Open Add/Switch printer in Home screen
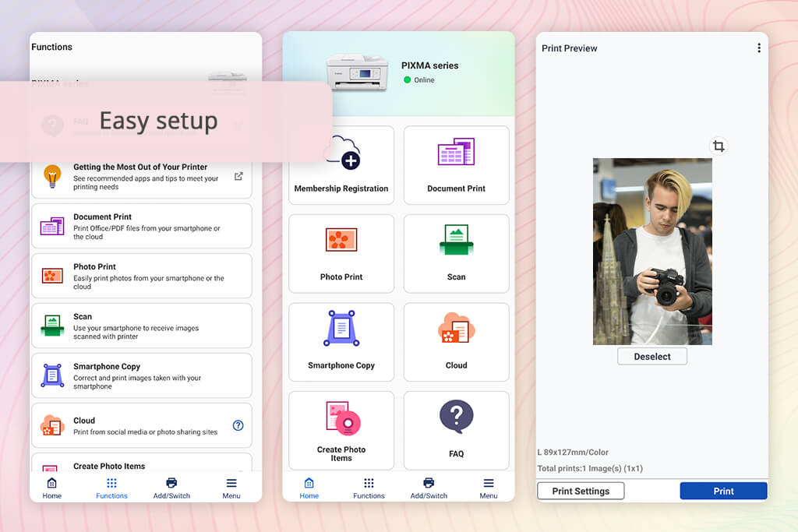Viewport: 798px width, 532px height. point(429,488)
